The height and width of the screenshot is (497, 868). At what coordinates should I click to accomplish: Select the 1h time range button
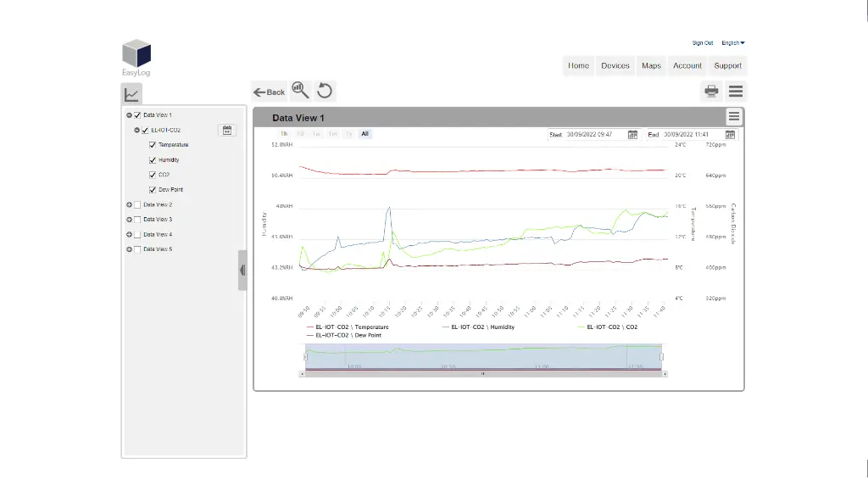click(284, 134)
